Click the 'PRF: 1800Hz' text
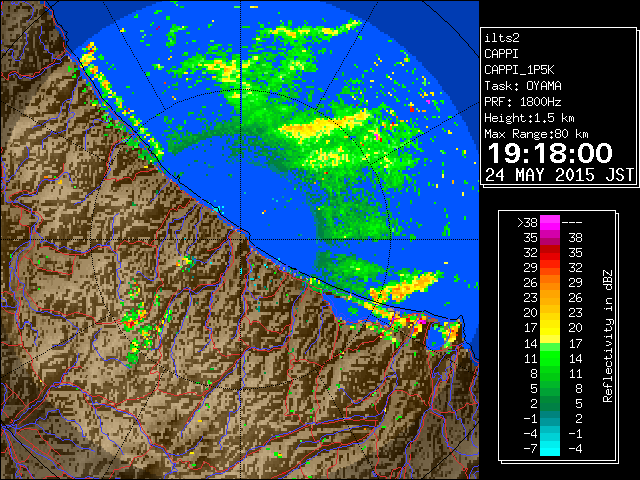This screenshot has width=640, height=480. click(523, 102)
